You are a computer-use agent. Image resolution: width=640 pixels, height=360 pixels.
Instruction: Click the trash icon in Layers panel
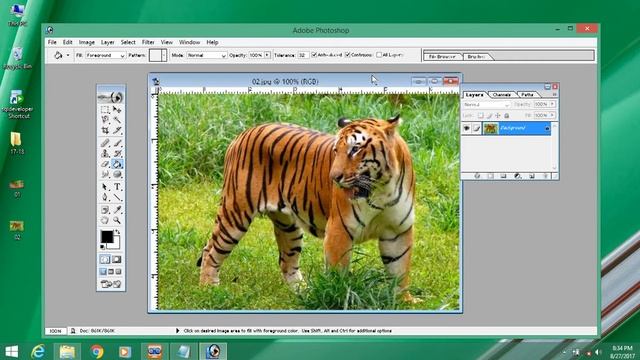coord(546,176)
